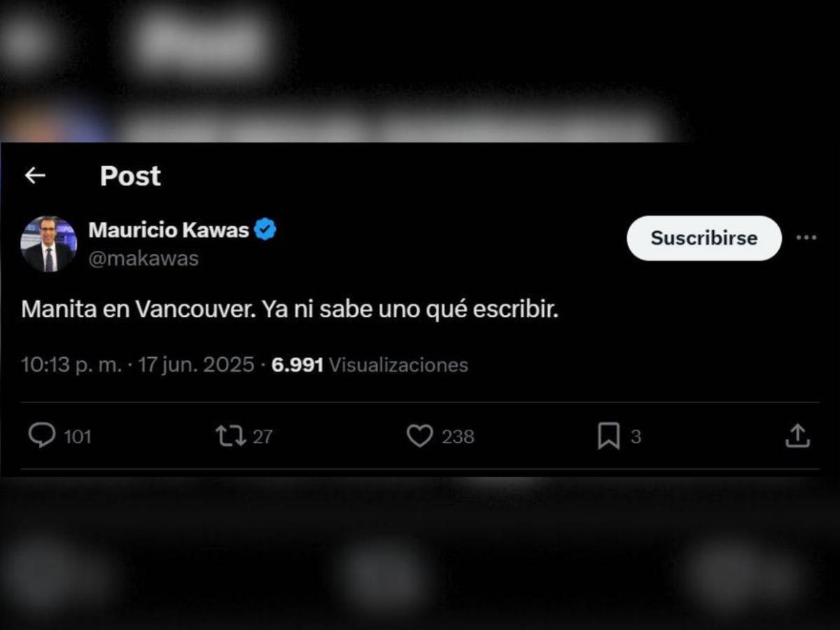840x630 pixels.
Task: Click the 10:13 p. m. timestamp
Action: click(x=72, y=365)
